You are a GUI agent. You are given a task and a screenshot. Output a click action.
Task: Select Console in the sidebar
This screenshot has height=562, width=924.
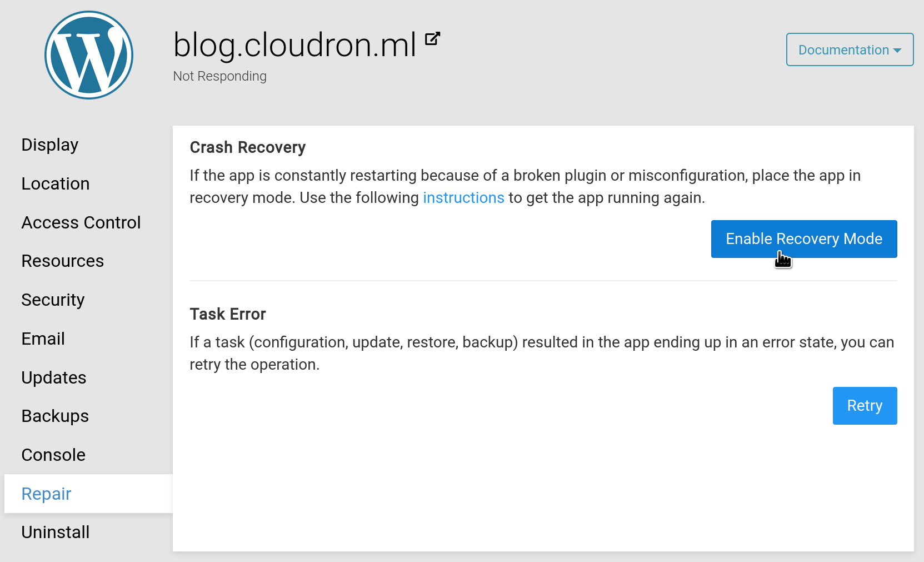53,455
